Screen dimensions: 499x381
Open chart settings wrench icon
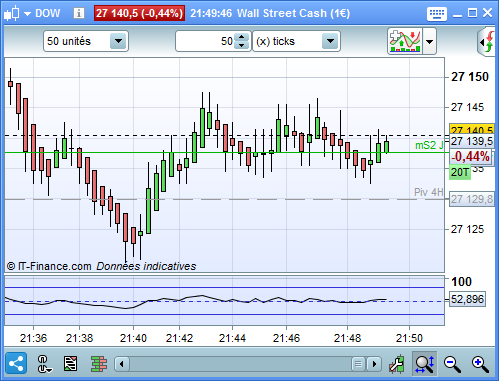pos(397,364)
